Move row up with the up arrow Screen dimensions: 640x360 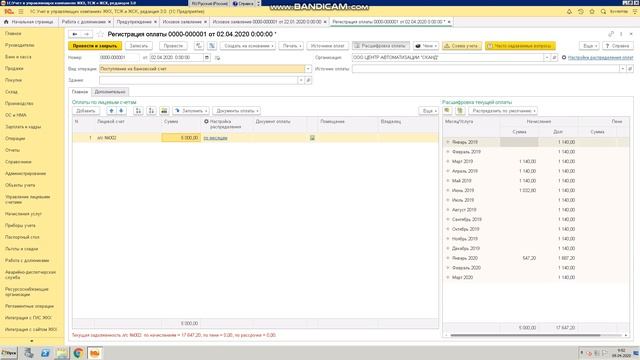111,111
